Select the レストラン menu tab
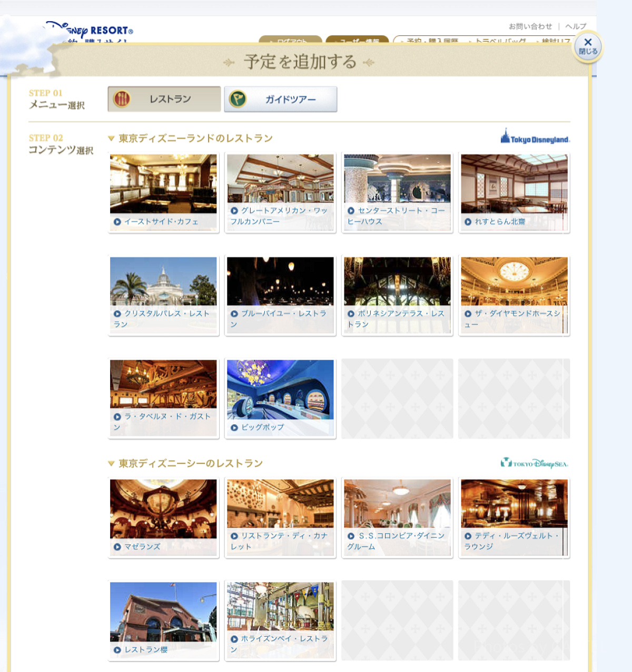This screenshot has height=672, width=632. (x=164, y=99)
